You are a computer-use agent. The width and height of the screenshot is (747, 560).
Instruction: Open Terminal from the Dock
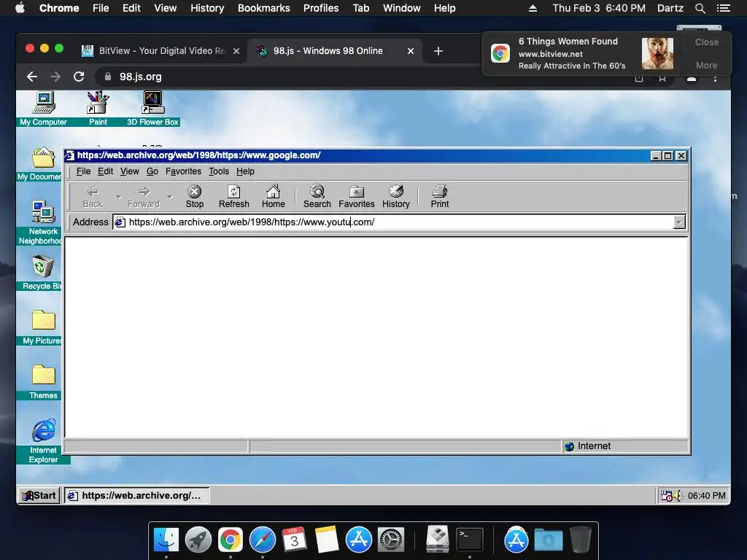[x=470, y=540]
